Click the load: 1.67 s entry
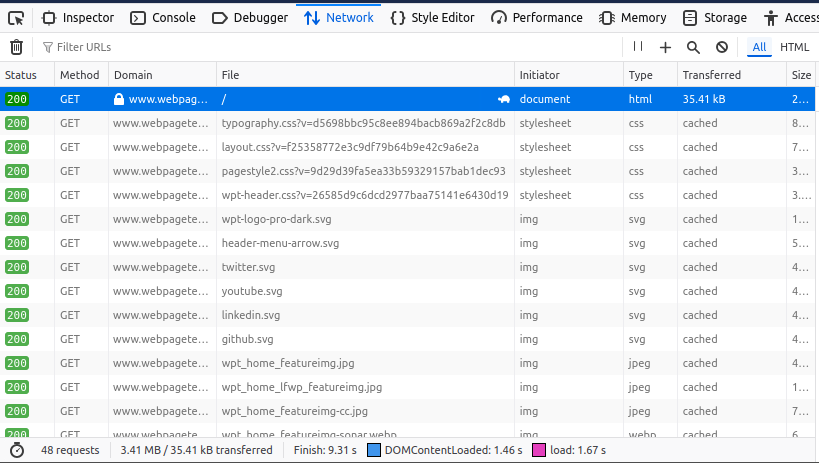Screen dimensions: 819x463 point(578,450)
